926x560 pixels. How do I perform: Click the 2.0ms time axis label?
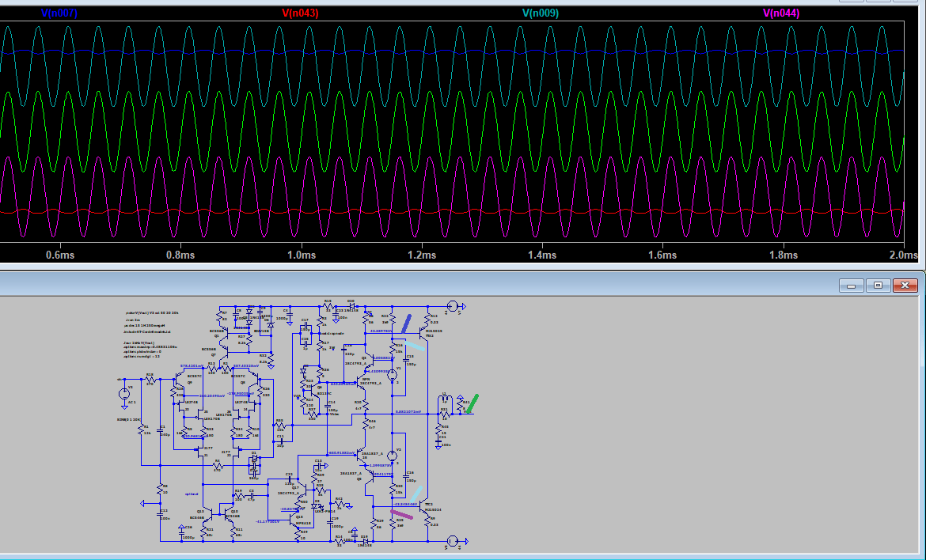point(904,255)
